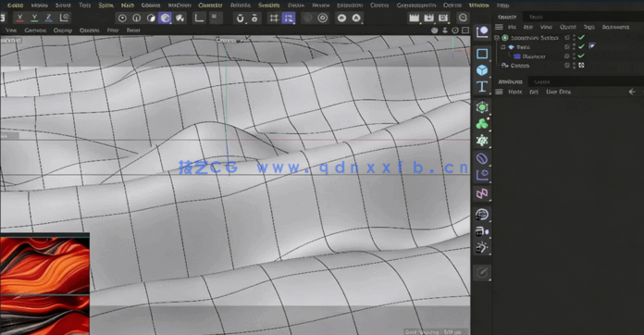The image size is (644, 335).
Task: Collapse the Plane object children
Action: (x=503, y=47)
